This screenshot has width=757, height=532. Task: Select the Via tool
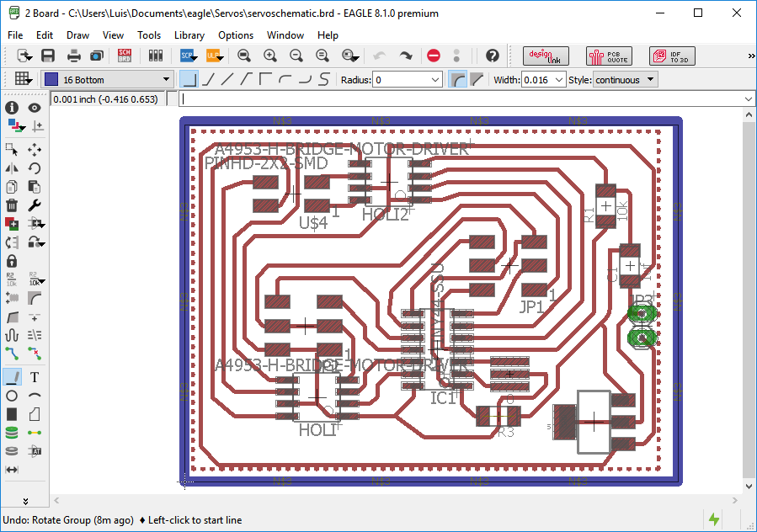click(x=12, y=433)
